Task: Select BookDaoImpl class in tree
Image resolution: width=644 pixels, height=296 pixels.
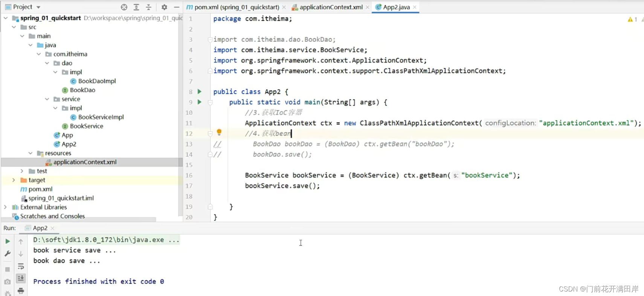Action: pyautogui.click(x=97, y=81)
